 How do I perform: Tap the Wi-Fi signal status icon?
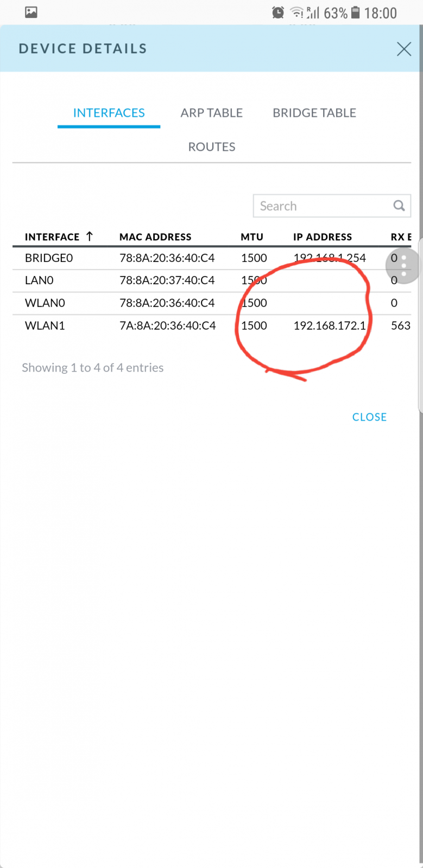point(296,12)
